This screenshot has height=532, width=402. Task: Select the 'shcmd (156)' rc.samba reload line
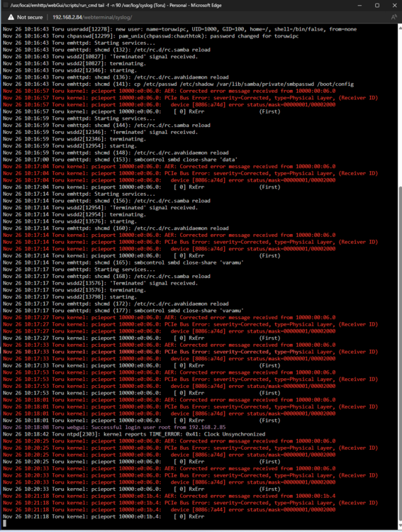point(106,201)
